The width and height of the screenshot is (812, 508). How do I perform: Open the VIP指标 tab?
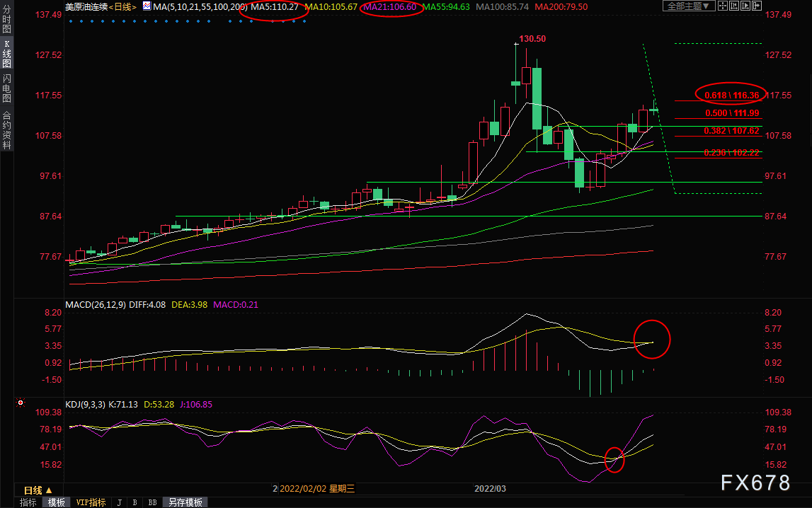click(91, 502)
